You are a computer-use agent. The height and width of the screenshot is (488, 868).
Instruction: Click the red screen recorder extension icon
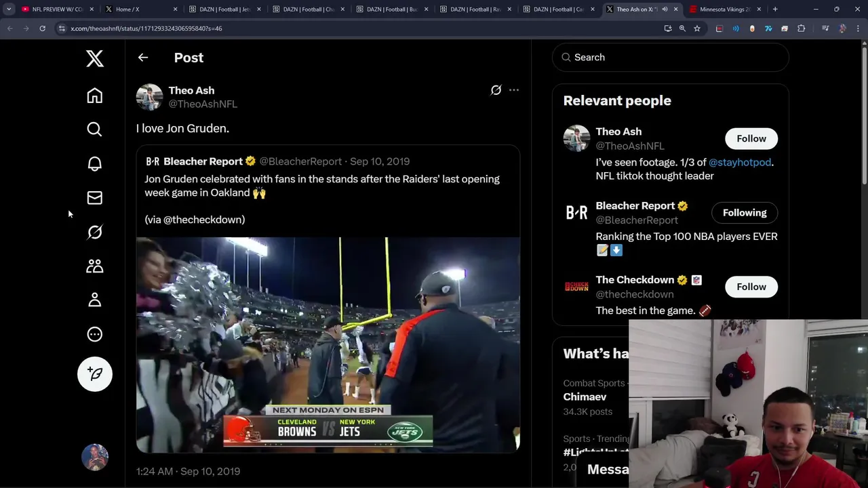tap(719, 28)
